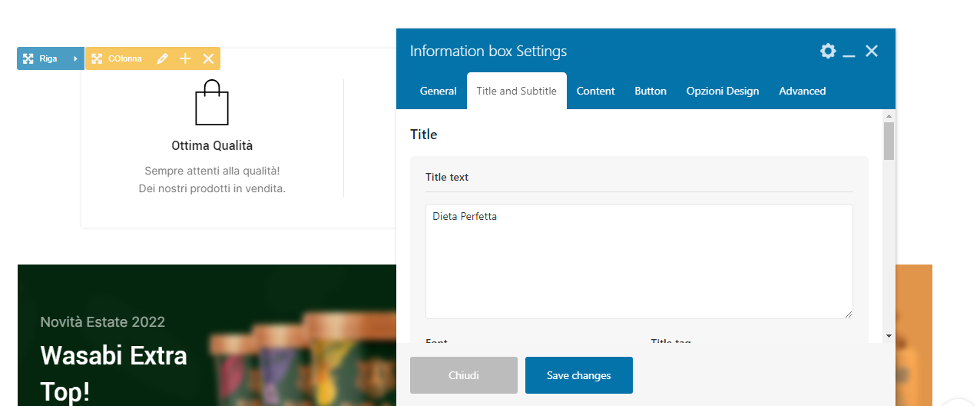980x406 pixels.
Task: Open the settings gear in panel header
Action: [828, 51]
